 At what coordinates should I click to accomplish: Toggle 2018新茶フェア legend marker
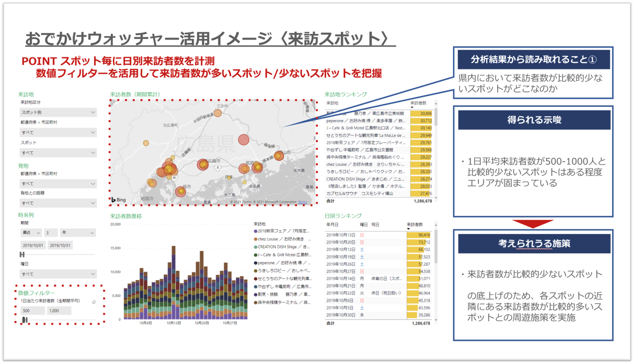pyautogui.click(x=256, y=231)
